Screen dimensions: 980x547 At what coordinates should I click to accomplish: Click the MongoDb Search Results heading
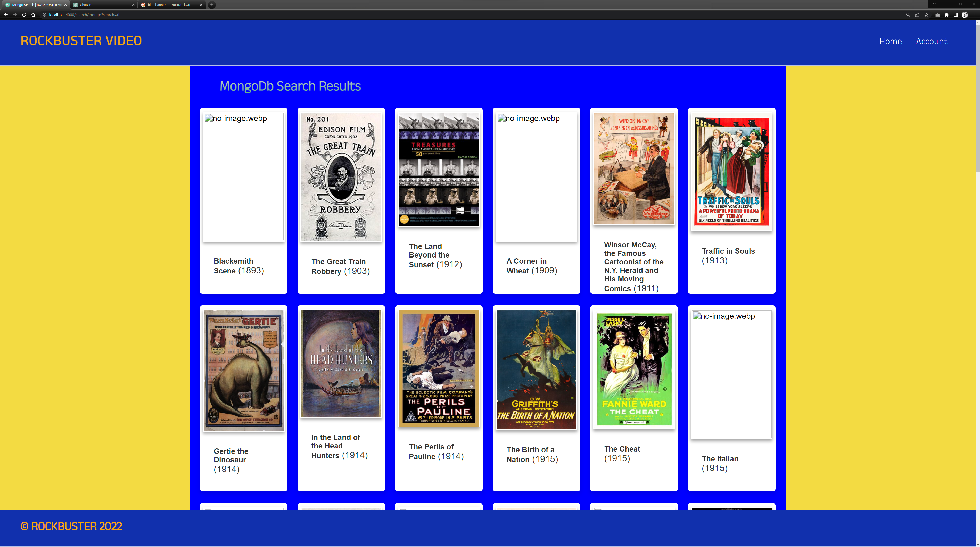pyautogui.click(x=290, y=86)
